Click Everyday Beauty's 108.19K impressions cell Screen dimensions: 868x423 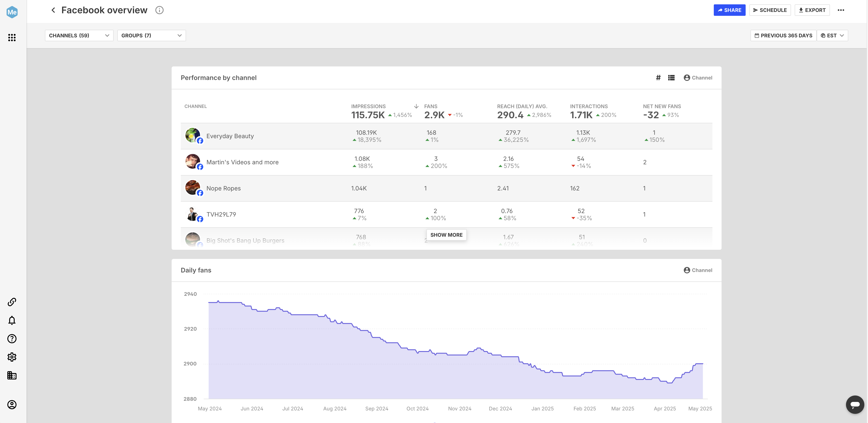pyautogui.click(x=366, y=132)
